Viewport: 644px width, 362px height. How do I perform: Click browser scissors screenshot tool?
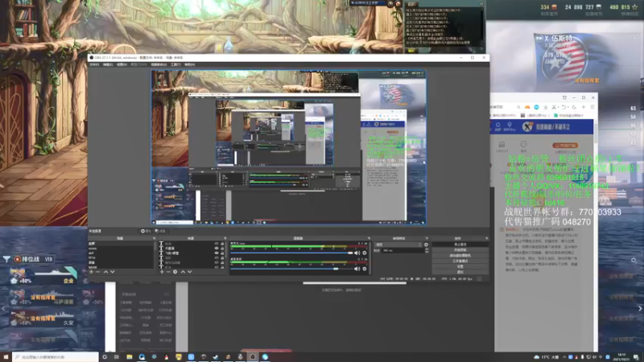pos(555,107)
